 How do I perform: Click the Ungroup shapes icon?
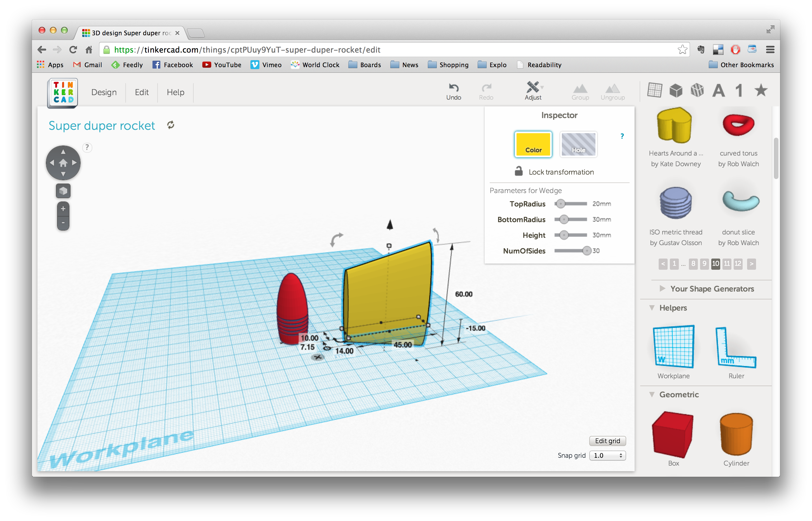click(612, 89)
